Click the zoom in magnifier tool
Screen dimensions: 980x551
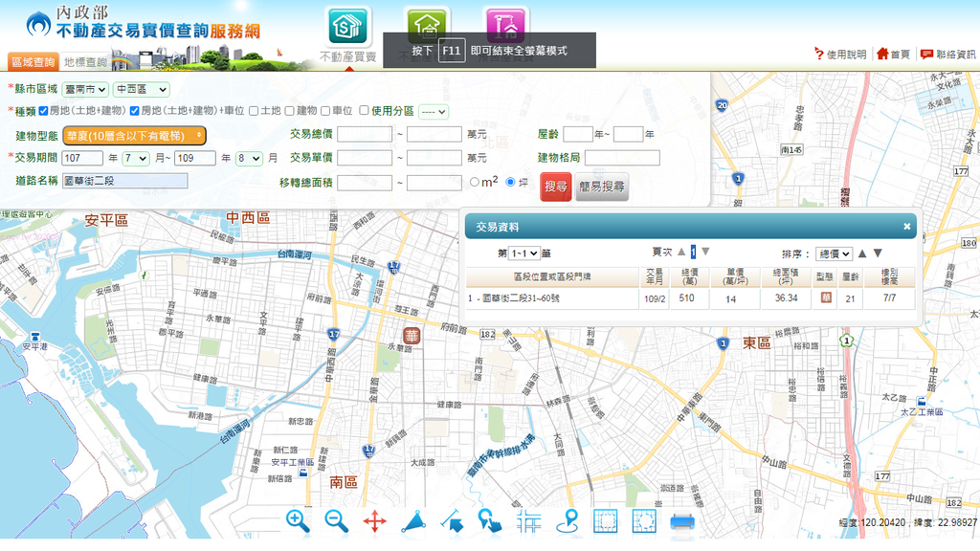pos(298,521)
